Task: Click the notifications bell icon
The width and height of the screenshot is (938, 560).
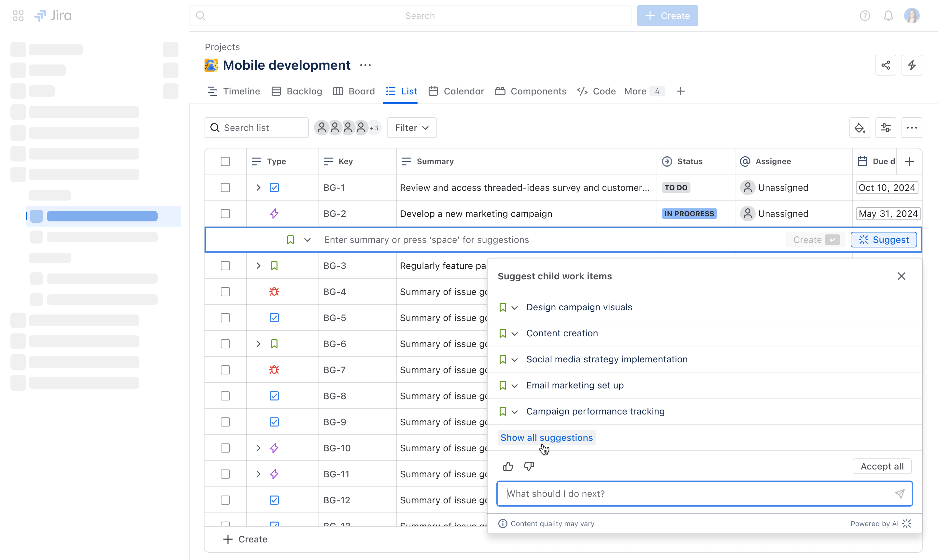Action: (x=888, y=16)
